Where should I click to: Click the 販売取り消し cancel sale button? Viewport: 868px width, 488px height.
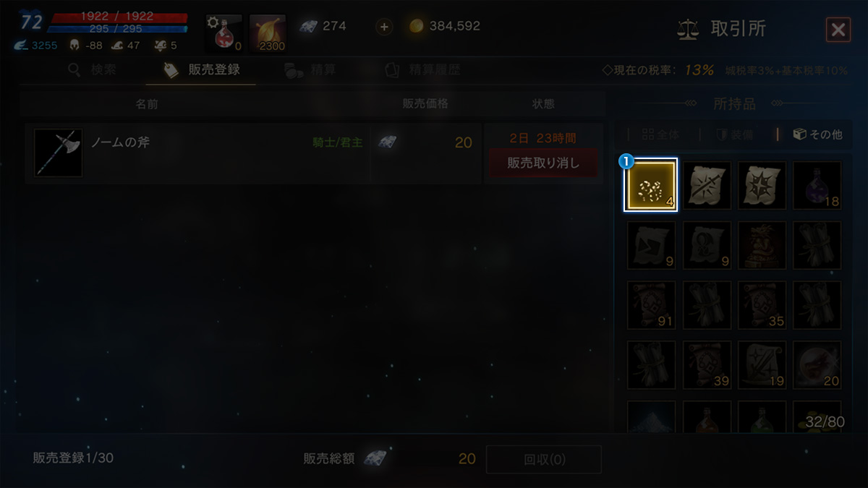click(x=543, y=163)
